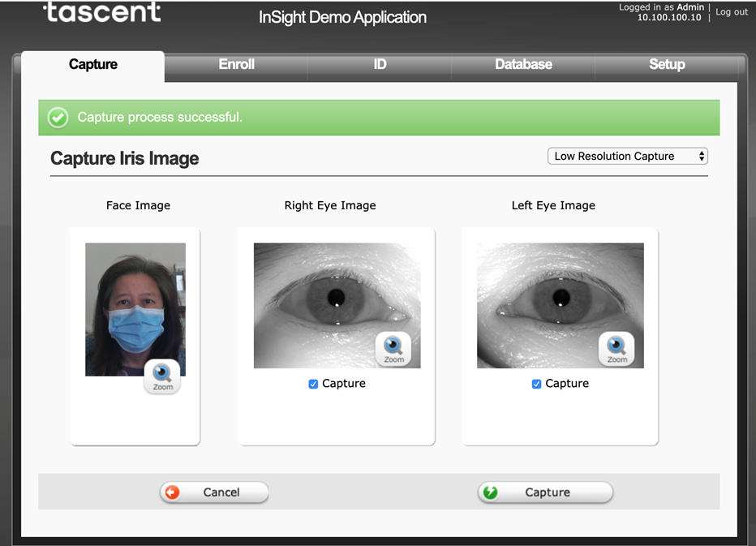The image size is (756, 546).
Task: Click the Capture tab
Action: point(93,65)
